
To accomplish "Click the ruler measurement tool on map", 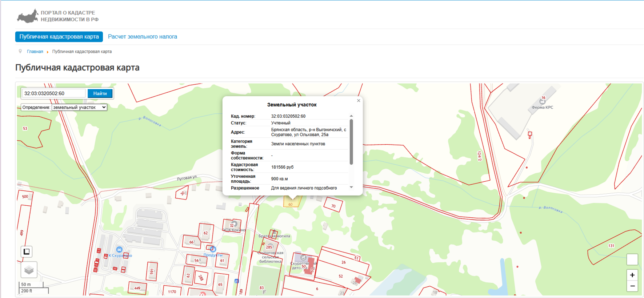I will point(27,251).
